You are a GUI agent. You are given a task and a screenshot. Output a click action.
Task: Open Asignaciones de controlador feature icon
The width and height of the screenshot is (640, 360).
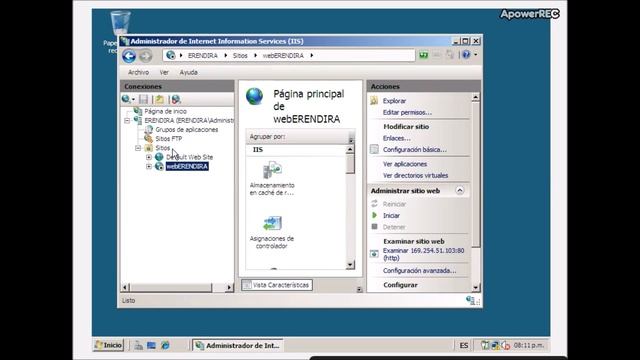point(272,224)
